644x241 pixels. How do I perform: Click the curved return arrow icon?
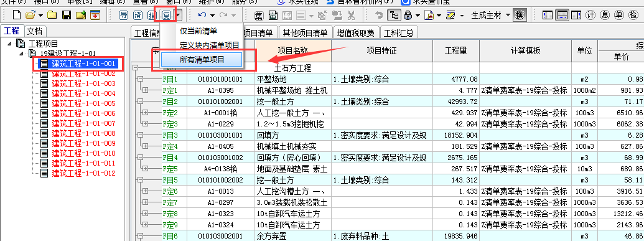380,16
